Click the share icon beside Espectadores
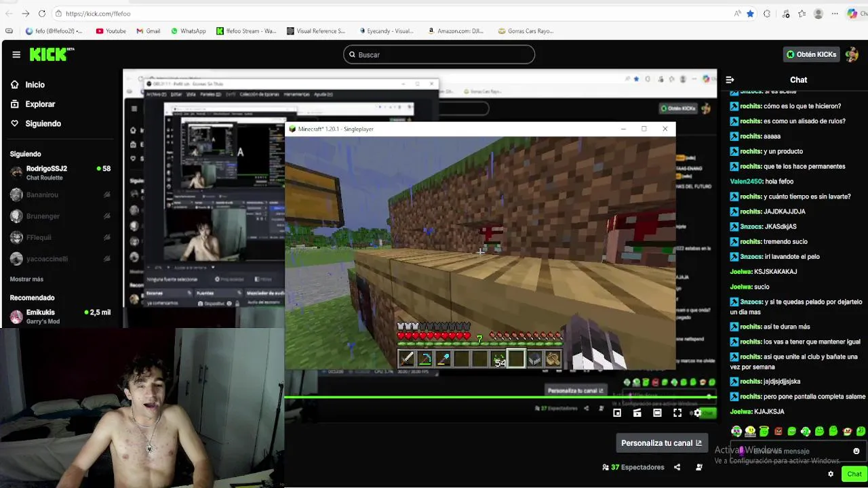The image size is (868, 488). [677, 467]
